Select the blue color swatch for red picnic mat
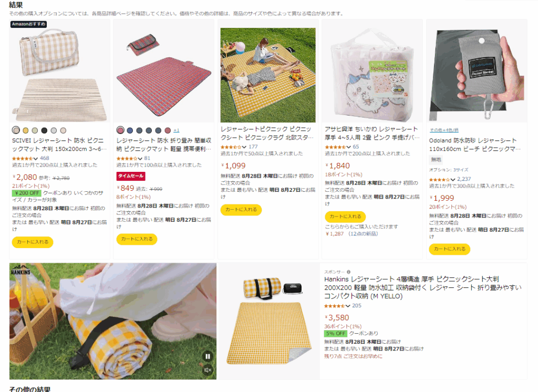 (x=130, y=130)
